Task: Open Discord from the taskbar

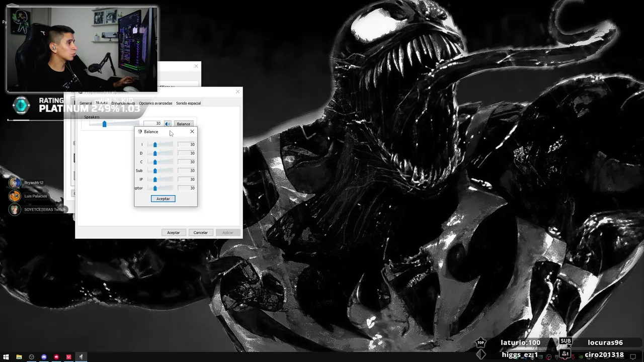Action: [44, 357]
